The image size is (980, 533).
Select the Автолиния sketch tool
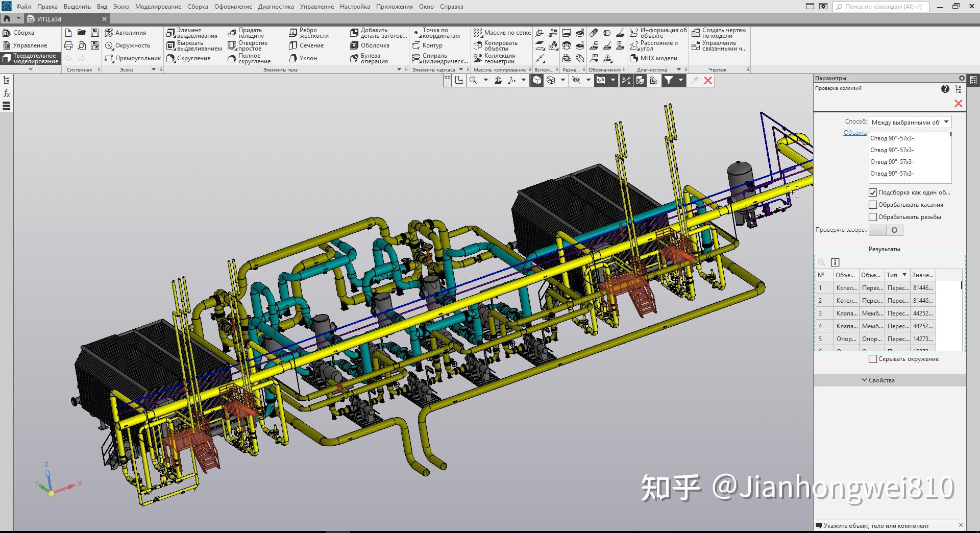point(130,32)
